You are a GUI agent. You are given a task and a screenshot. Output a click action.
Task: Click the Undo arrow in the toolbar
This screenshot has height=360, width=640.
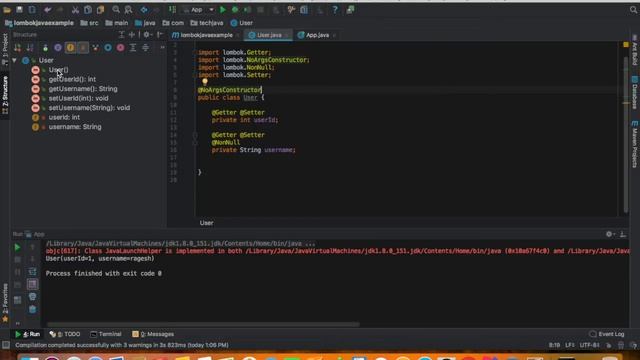coord(48,10)
